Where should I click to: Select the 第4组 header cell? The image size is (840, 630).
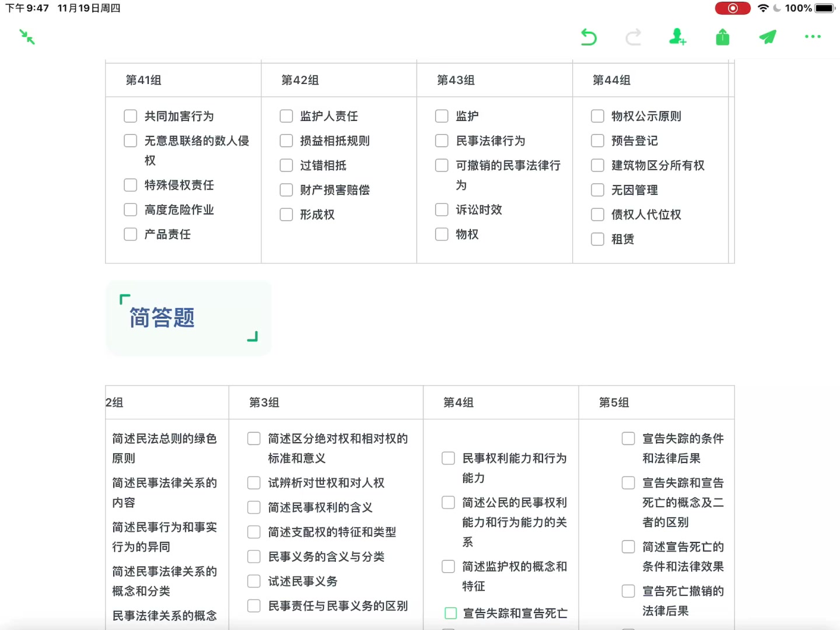pos(501,402)
